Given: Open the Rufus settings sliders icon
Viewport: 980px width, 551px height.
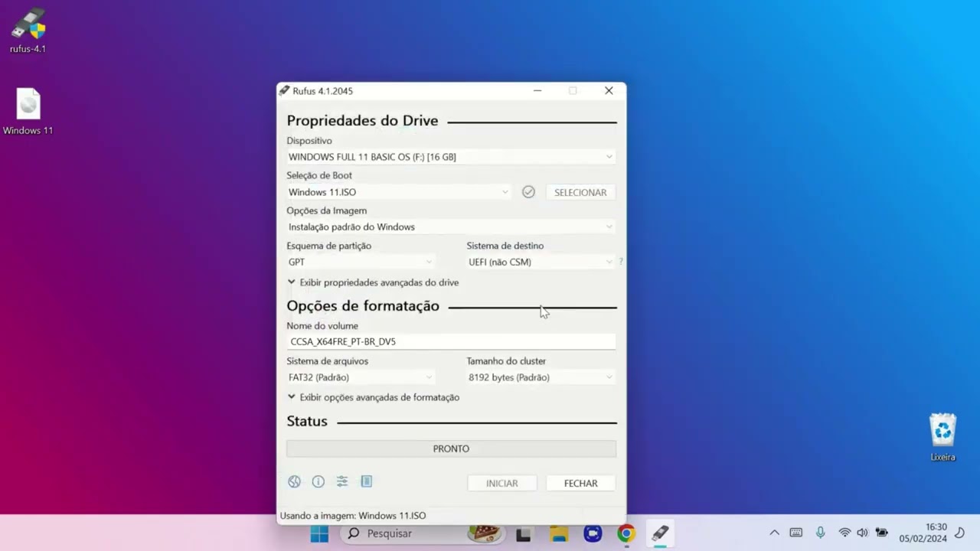Looking at the screenshot, I should (x=342, y=481).
